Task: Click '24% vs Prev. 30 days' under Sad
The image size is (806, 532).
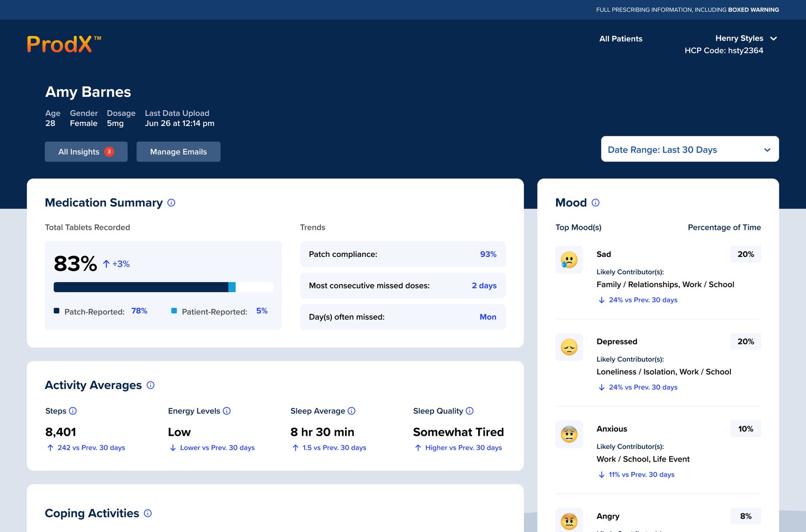Action: pyautogui.click(x=643, y=300)
